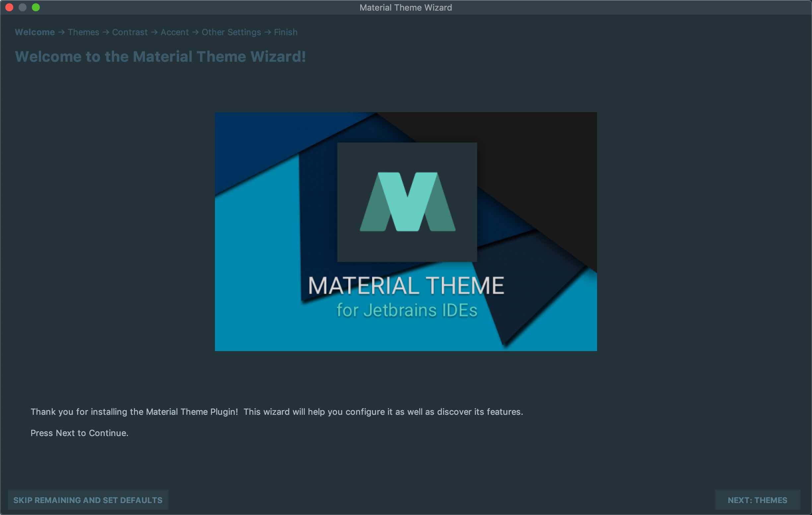Image resolution: width=812 pixels, height=515 pixels.
Task: Jump to the Themes breadcrumb step
Action: pyautogui.click(x=84, y=33)
